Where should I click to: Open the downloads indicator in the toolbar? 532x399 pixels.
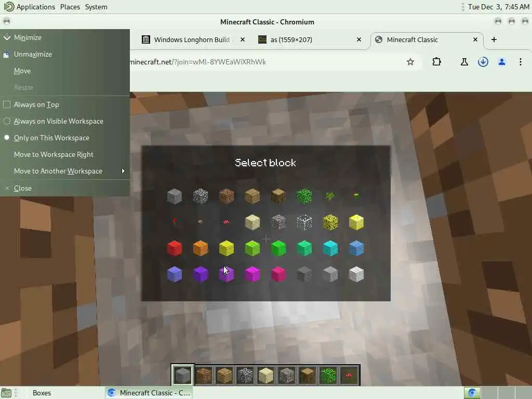click(483, 62)
